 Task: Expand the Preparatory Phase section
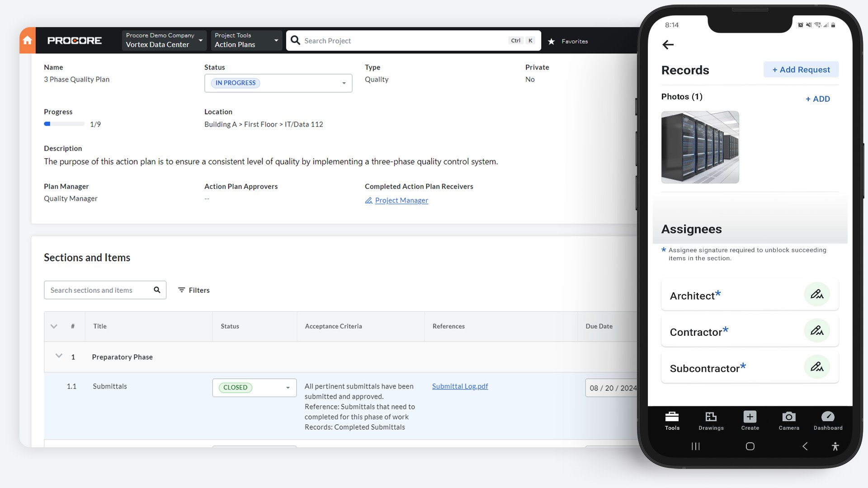(59, 357)
